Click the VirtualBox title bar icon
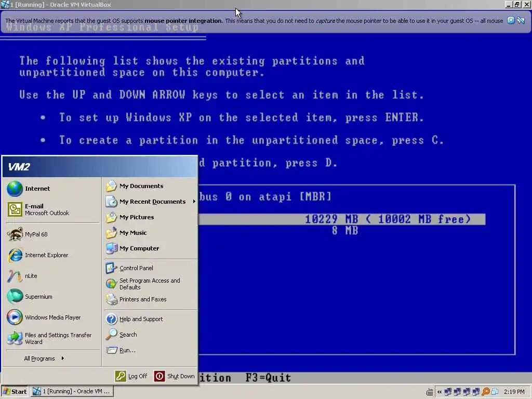Viewport: 532px width, 399px height. point(5,4)
